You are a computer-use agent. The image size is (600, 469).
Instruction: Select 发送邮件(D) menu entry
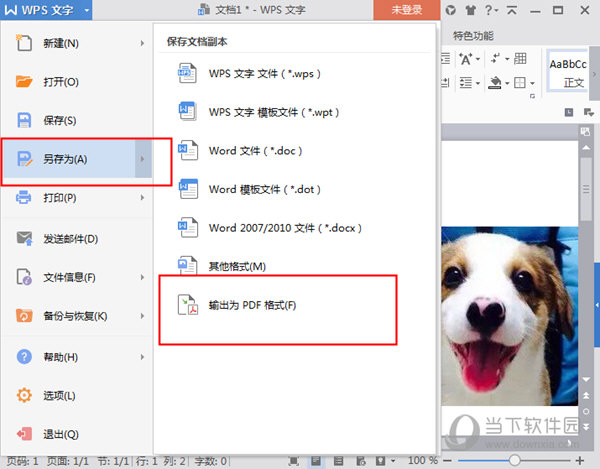click(77, 239)
